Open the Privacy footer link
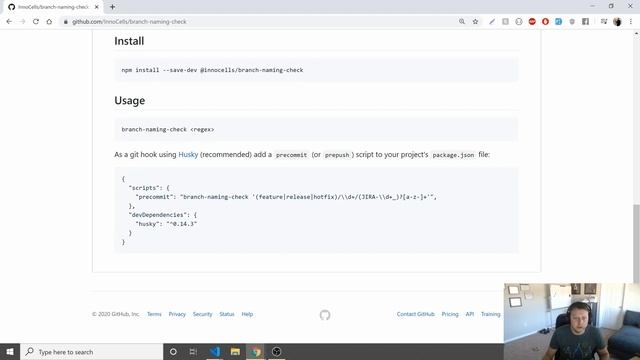The image size is (640, 360). [177, 314]
